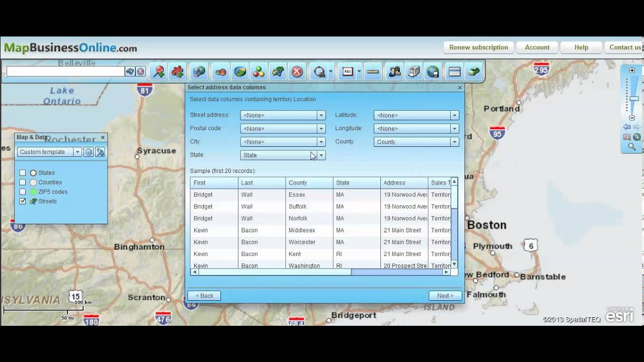Click the binoculars search icon
644x362 pixels.
130,71
